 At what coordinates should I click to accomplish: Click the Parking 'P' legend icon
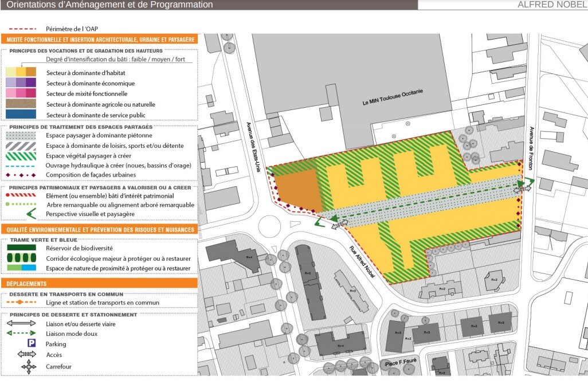coord(32,343)
